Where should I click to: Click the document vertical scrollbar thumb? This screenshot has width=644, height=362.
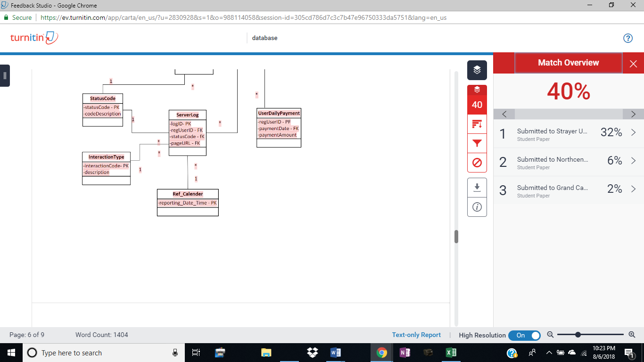pyautogui.click(x=456, y=237)
